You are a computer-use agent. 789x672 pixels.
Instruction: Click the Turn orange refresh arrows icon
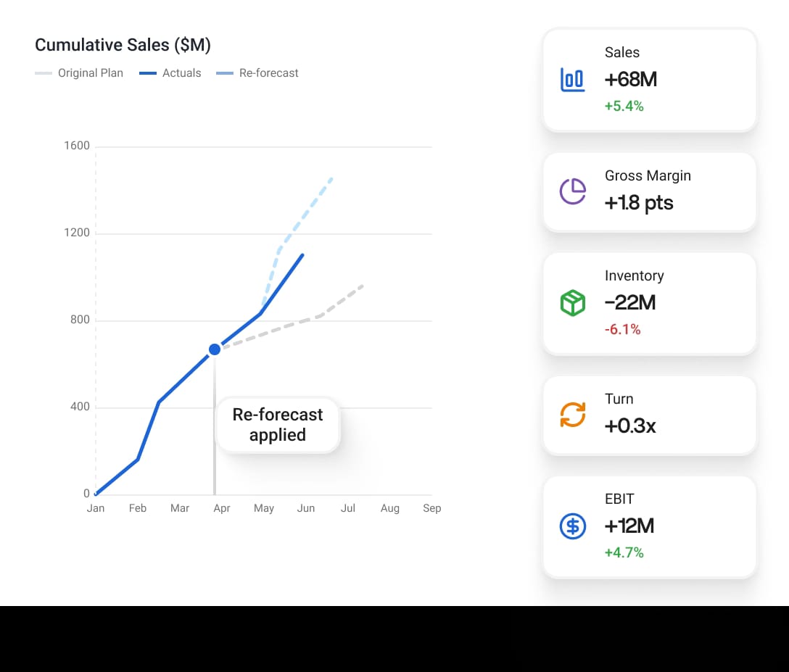tap(573, 415)
